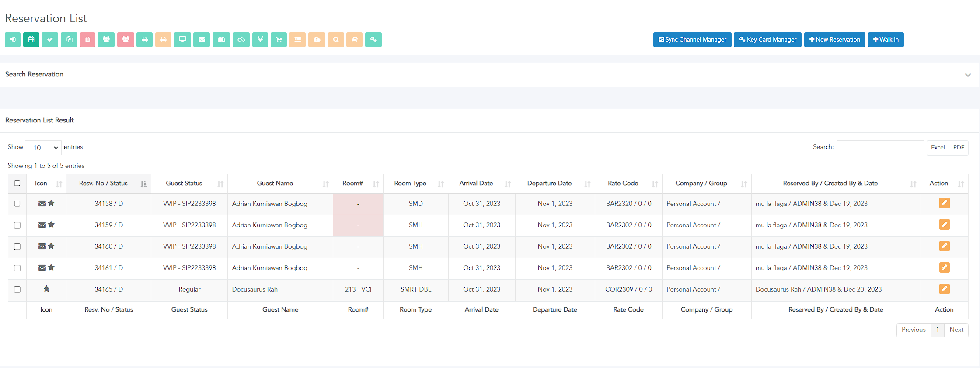
Task: Open the Key Card Manager
Action: click(767, 40)
